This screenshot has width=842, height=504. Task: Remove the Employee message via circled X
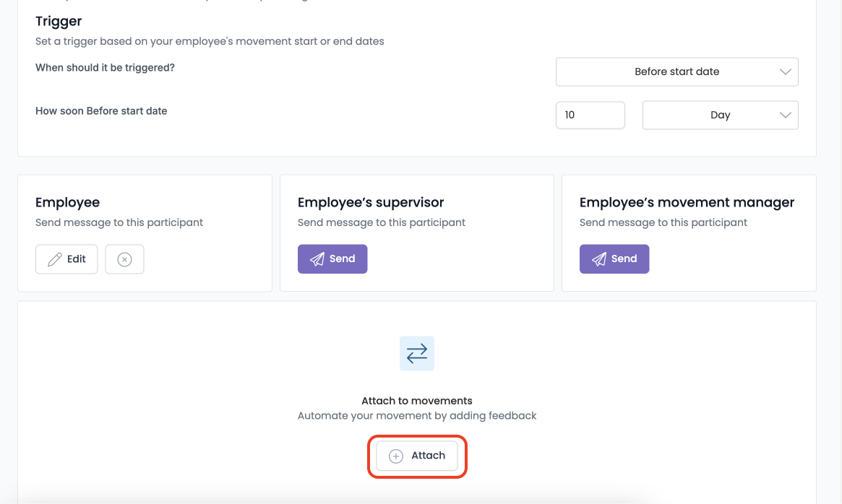pyautogui.click(x=124, y=259)
